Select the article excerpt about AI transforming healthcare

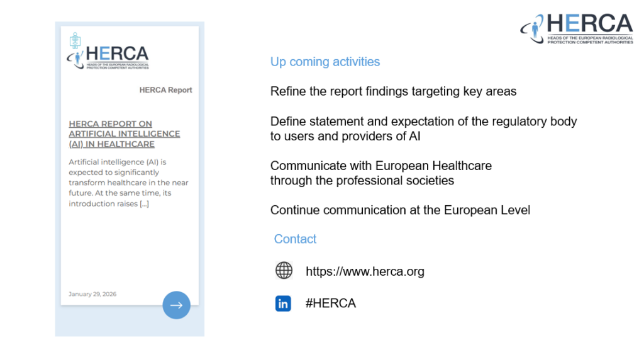point(128,183)
